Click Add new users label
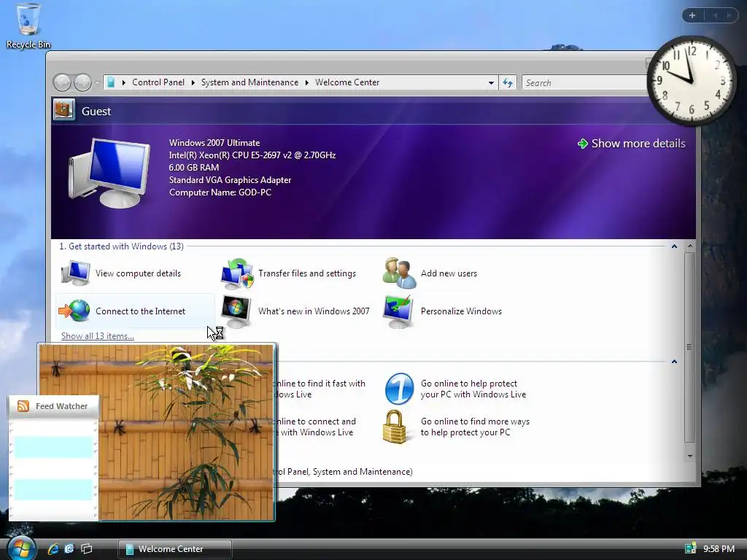 449,273
